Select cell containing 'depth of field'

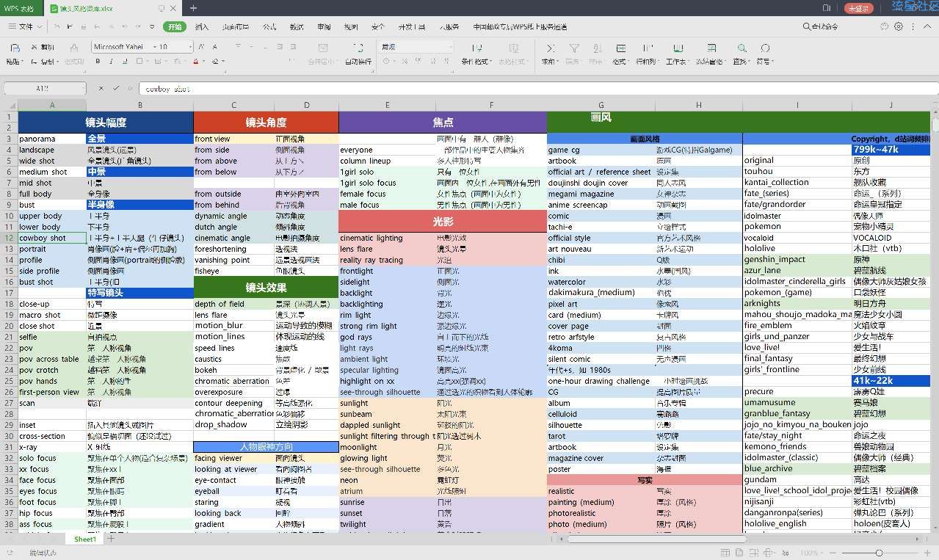[x=233, y=304]
